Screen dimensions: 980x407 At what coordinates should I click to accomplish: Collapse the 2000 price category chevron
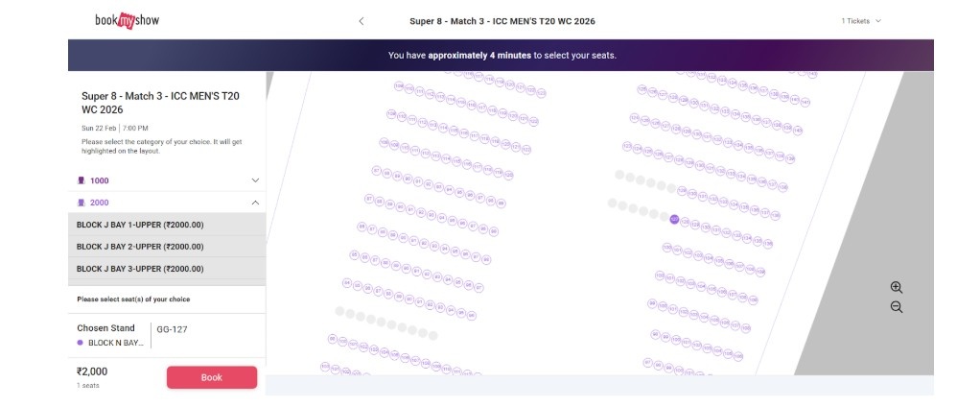(x=255, y=203)
